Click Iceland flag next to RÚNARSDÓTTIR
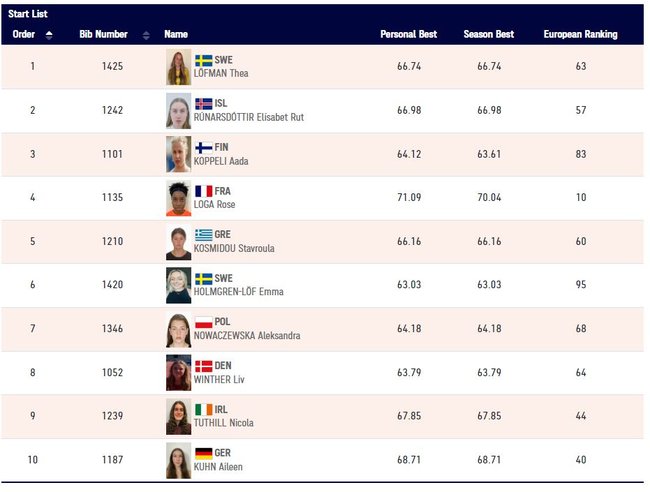This screenshot has width=650, height=492. pos(203,103)
